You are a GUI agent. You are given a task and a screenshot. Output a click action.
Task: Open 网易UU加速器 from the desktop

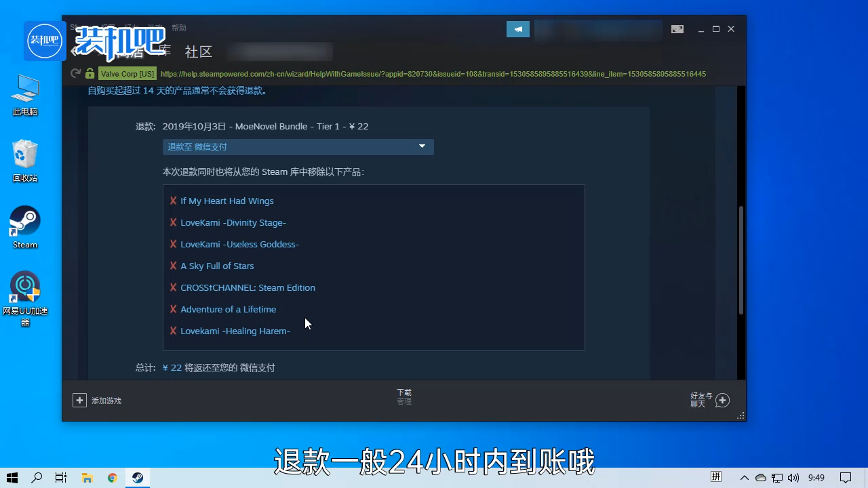click(x=24, y=286)
